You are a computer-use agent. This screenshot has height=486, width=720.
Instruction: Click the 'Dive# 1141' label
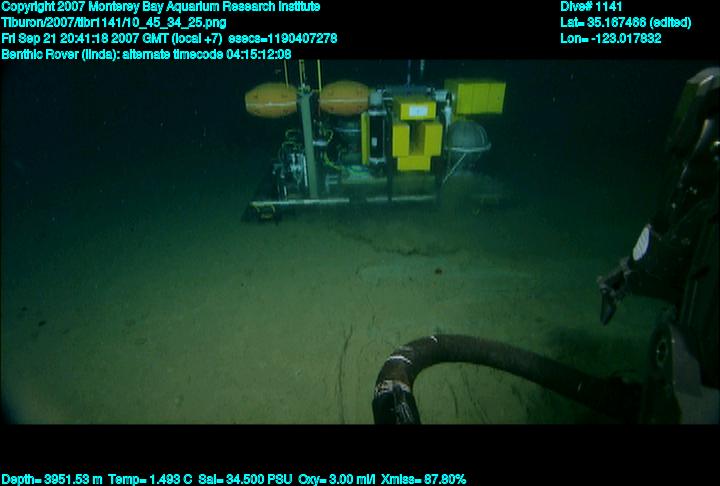pyautogui.click(x=591, y=7)
